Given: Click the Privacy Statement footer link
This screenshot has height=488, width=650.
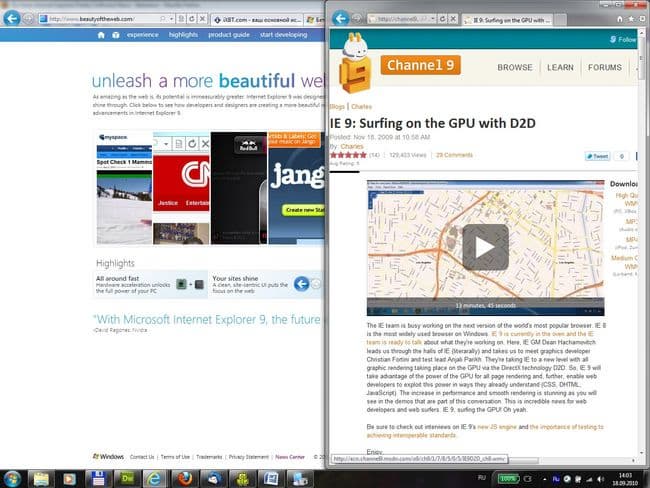Looking at the screenshot, I should [x=249, y=457].
